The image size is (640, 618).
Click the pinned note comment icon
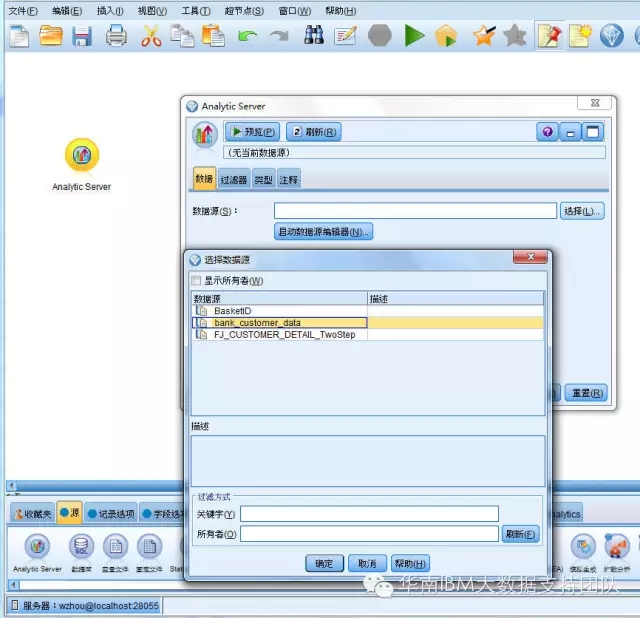click(549, 36)
